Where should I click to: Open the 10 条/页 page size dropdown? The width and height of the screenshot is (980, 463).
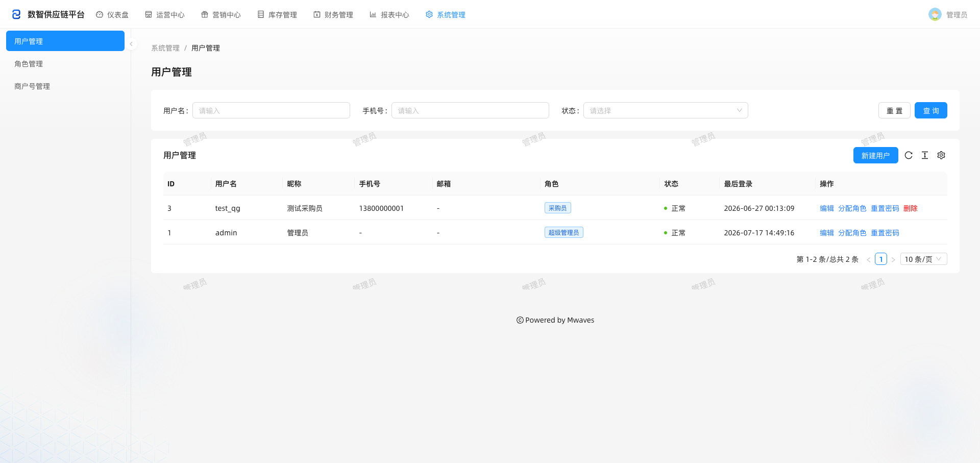[924, 259]
